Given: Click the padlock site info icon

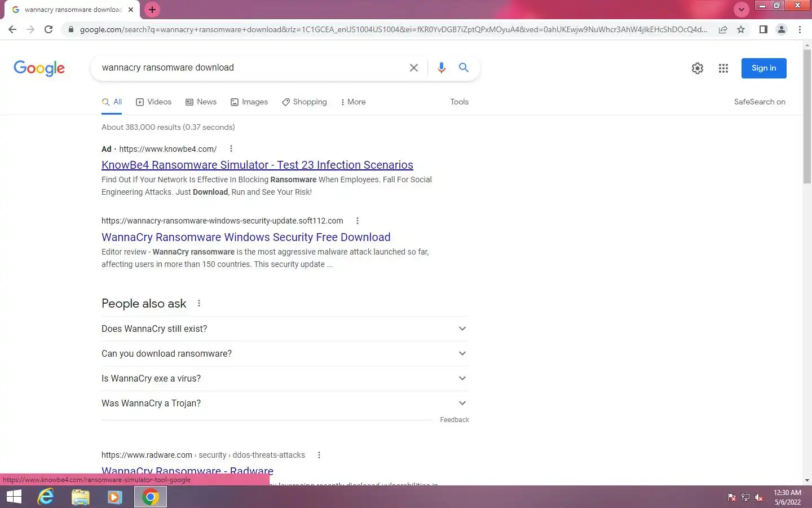Looking at the screenshot, I should [70, 29].
